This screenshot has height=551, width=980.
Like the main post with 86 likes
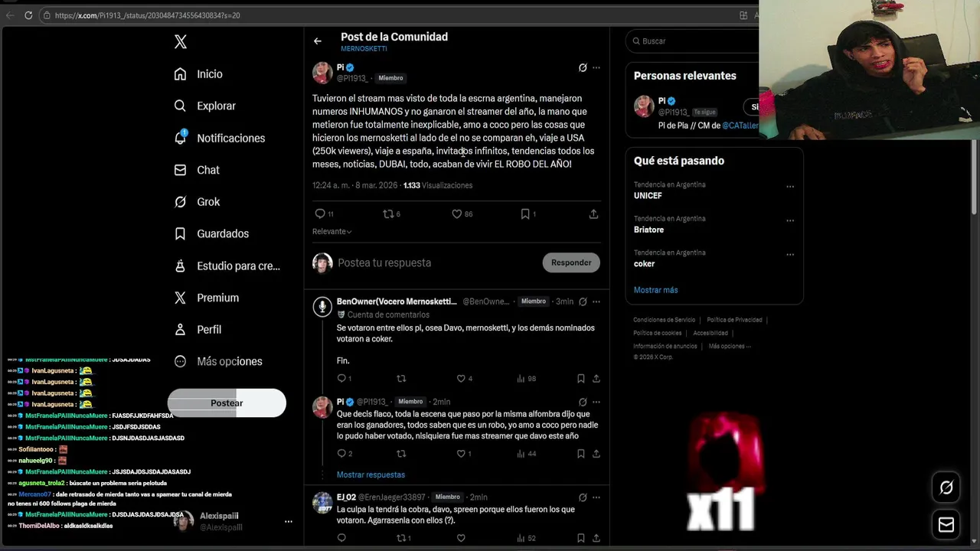[x=457, y=214]
